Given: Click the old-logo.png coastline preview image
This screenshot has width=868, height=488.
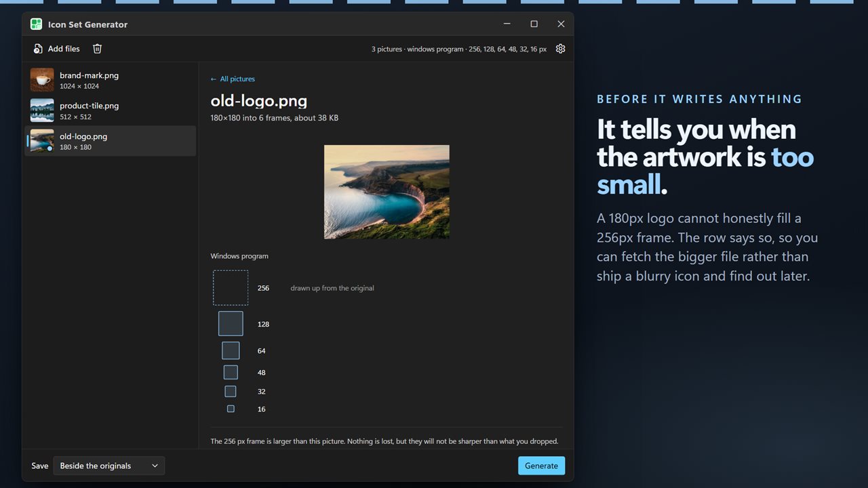Looking at the screenshot, I should 387,192.
